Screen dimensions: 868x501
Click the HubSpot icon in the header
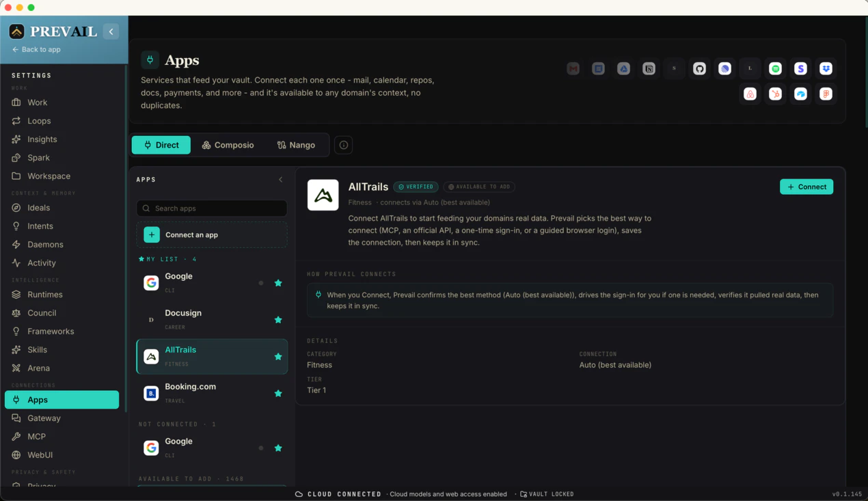pos(775,94)
